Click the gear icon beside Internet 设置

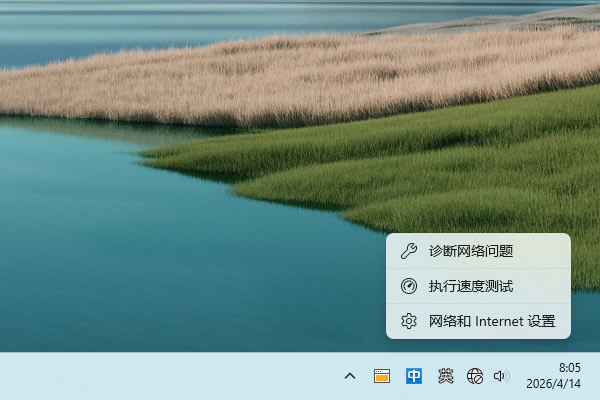point(408,321)
